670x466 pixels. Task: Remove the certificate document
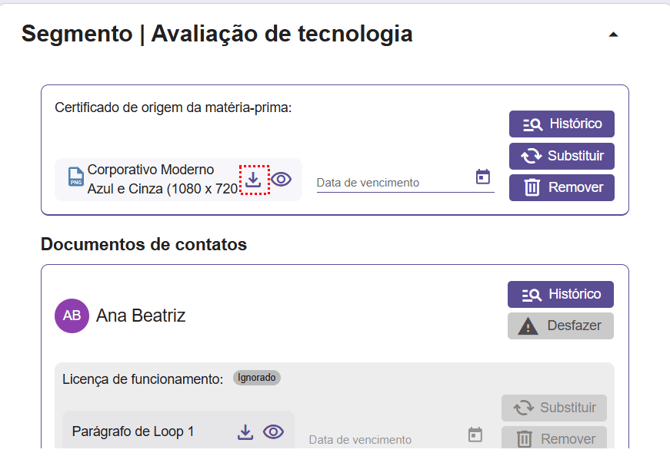(561, 187)
